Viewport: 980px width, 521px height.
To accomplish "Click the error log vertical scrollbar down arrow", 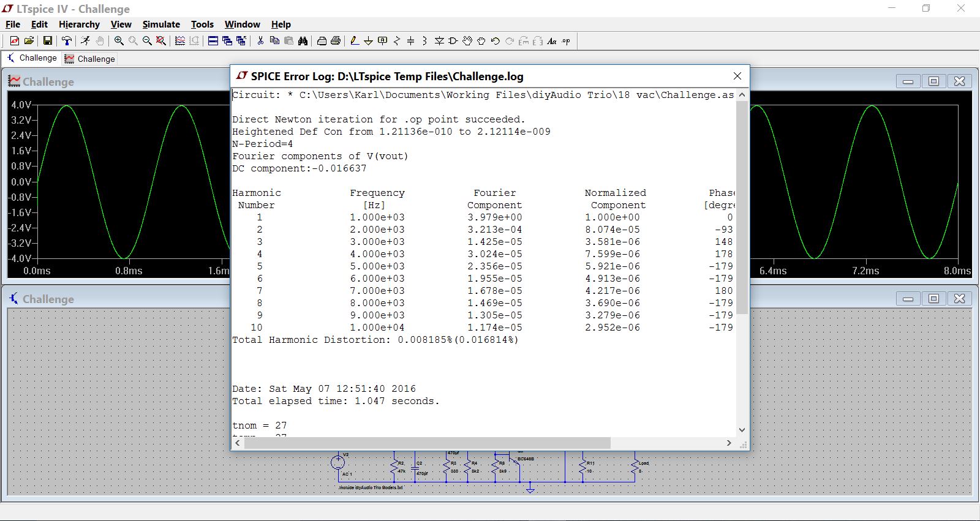I will click(x=742, y=430).
